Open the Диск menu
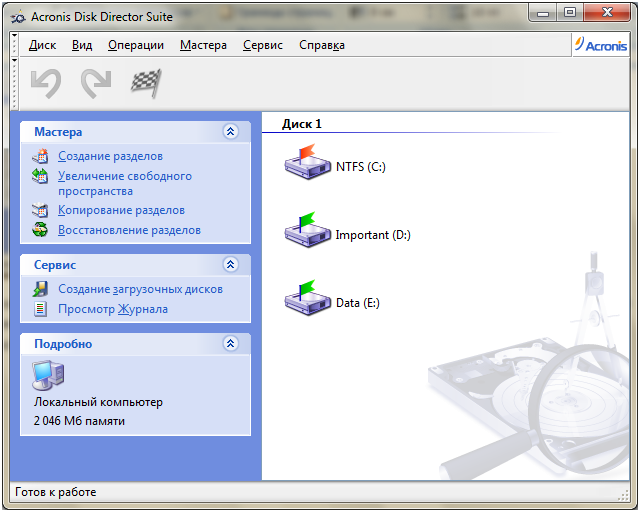Viewport: 640px width, 512px height. point(42,45)
